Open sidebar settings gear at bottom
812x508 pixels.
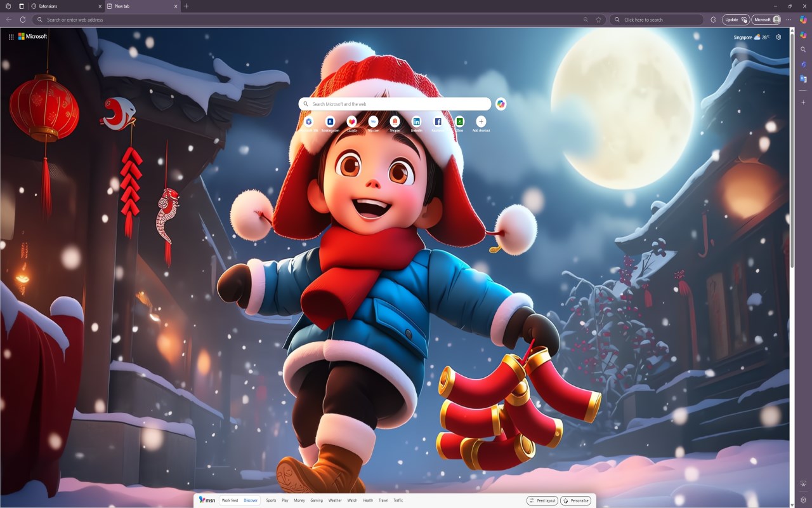[803, 500]
